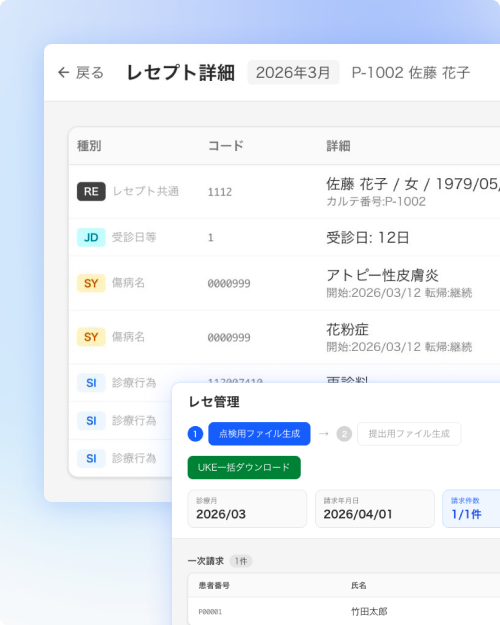Image resolution: width=500 pixels, height=625 pixels.
Task: Click the 受診日等 type label
Action: click(134, 237)
